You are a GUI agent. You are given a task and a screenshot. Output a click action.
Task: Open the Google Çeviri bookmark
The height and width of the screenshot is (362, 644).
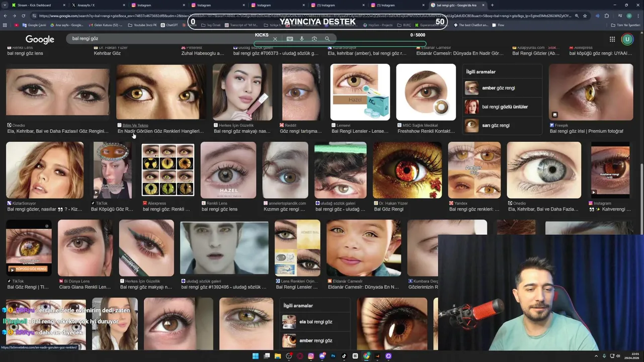pyautogui.click(x=34, y=25)
